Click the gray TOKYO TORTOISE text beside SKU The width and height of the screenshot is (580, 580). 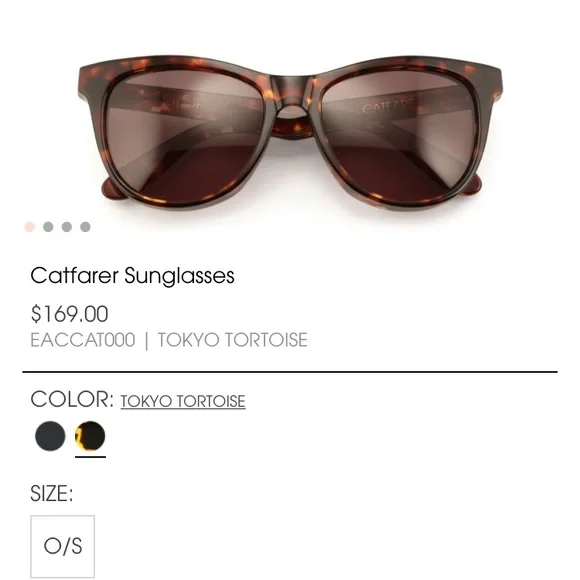(x=233, y=340)
